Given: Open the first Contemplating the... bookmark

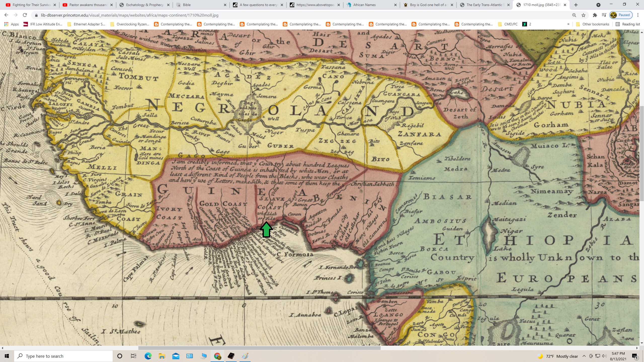Looking at the screenshot, I should [x=173, y=24].
